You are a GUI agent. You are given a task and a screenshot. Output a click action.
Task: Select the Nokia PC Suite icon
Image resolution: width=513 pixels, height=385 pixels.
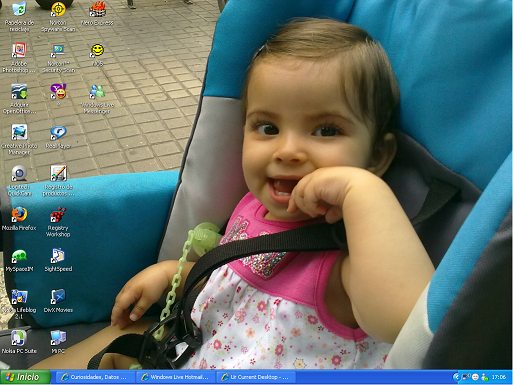click(x=19, y=342)
